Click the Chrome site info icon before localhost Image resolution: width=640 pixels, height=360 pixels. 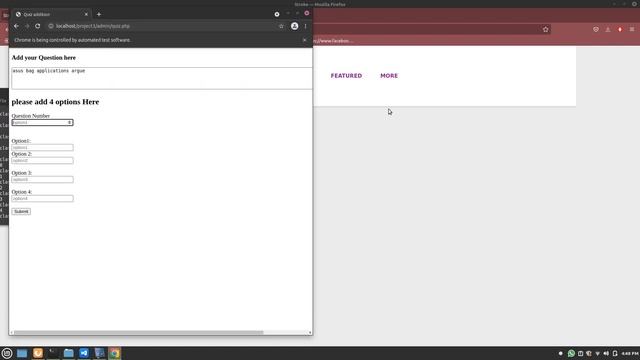coord(51,26)
